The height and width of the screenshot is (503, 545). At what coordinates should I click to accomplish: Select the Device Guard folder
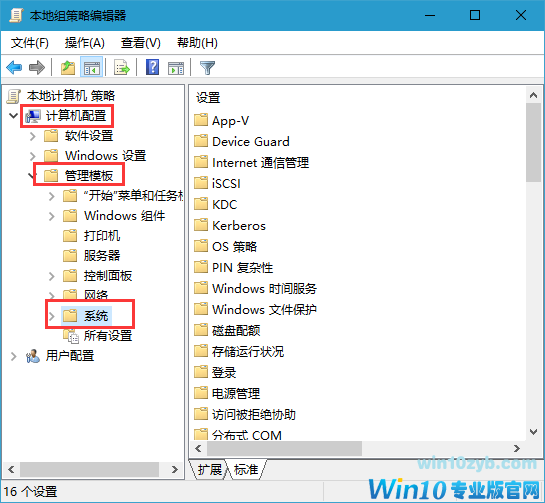tap(251, 141)
